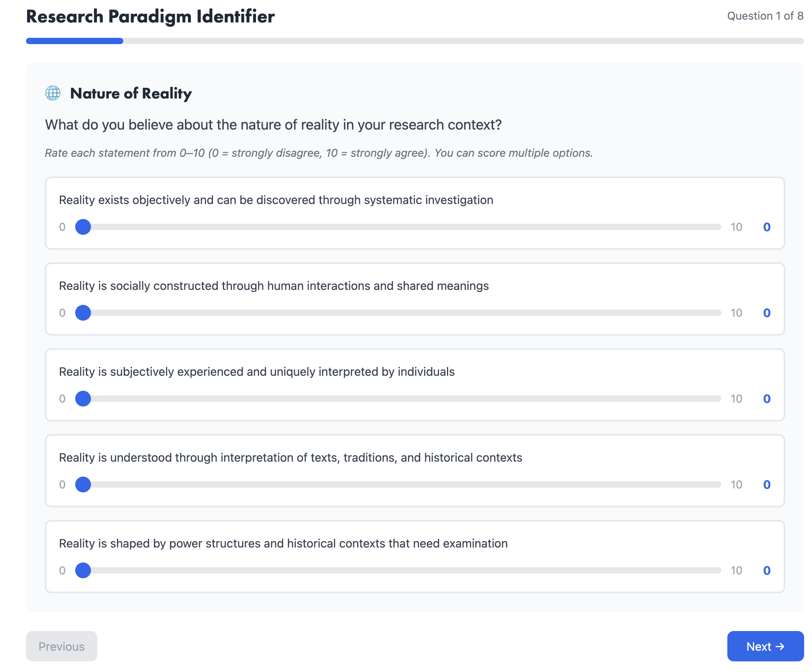Click the slider handle for subjectively experienced reality
This screenshot has width=812, height=672.
coord(83,399)
